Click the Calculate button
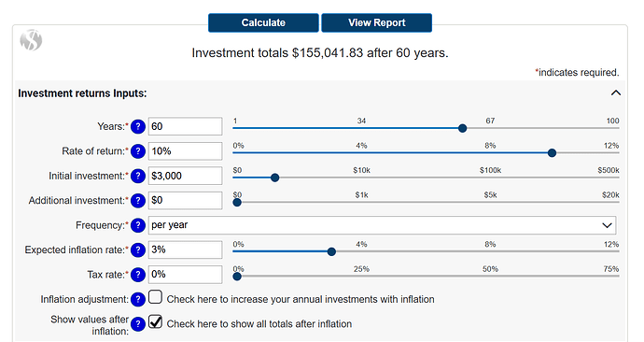Image resolution: width=644 pixels, height=342 pixels. click(x=263, y=22)
